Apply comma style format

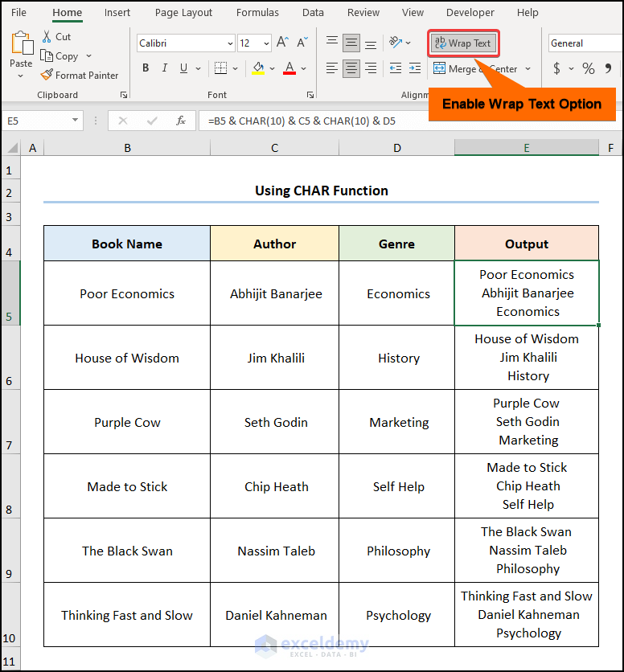(608, 68)
